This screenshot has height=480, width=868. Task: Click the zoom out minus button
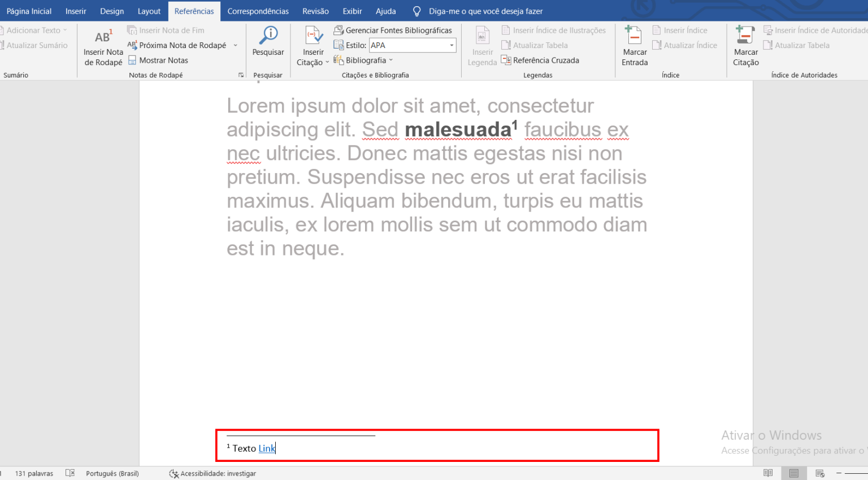pos(839,473)
